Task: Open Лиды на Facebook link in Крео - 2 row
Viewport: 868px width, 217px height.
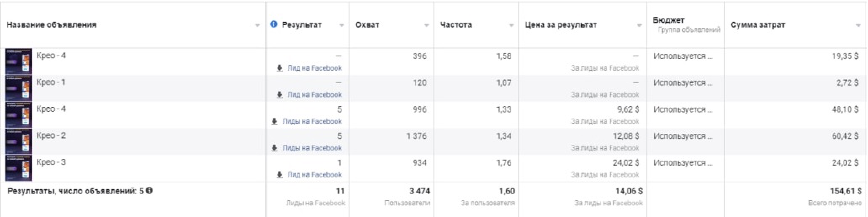Action: [x=312, y=148]
